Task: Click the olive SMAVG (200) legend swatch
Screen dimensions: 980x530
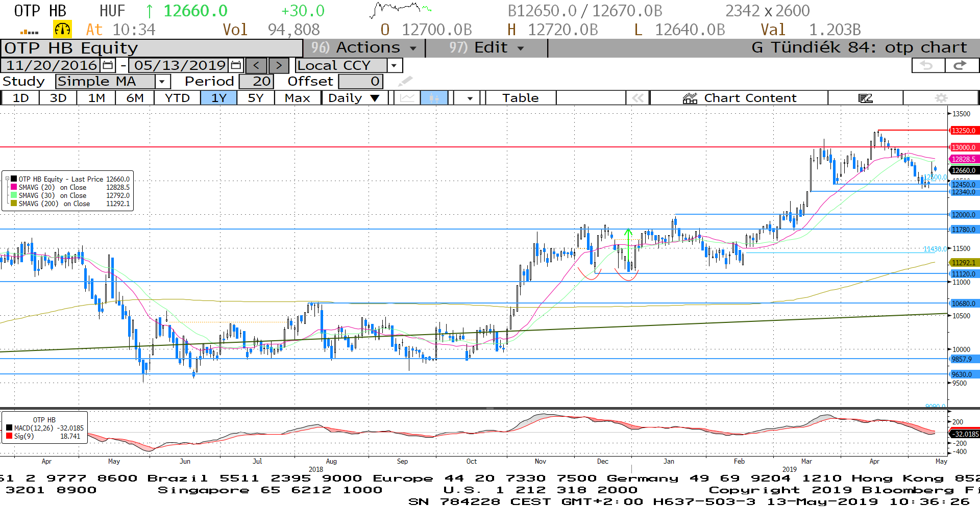Action: 14,204
